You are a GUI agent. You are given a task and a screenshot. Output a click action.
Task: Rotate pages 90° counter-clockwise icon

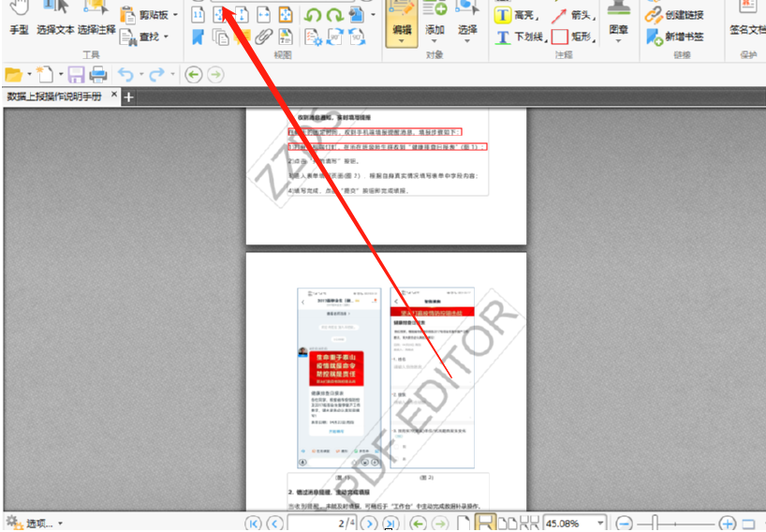357,37
